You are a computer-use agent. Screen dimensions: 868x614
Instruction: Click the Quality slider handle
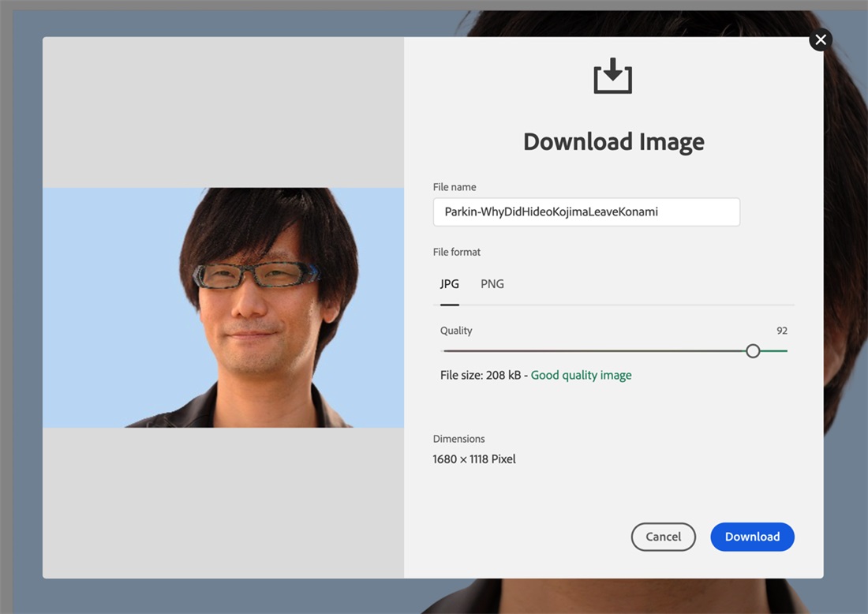pyautogui.click(x=753, y=350)
